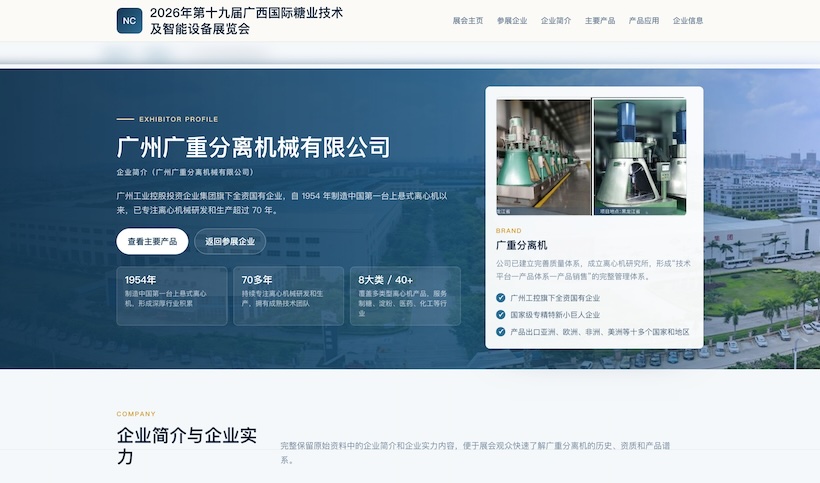The height and width of the screenshot is (483, 820).
Task: Go to 参展企业 in navigation
Action: pyautogui.click(x=511, y=21)
